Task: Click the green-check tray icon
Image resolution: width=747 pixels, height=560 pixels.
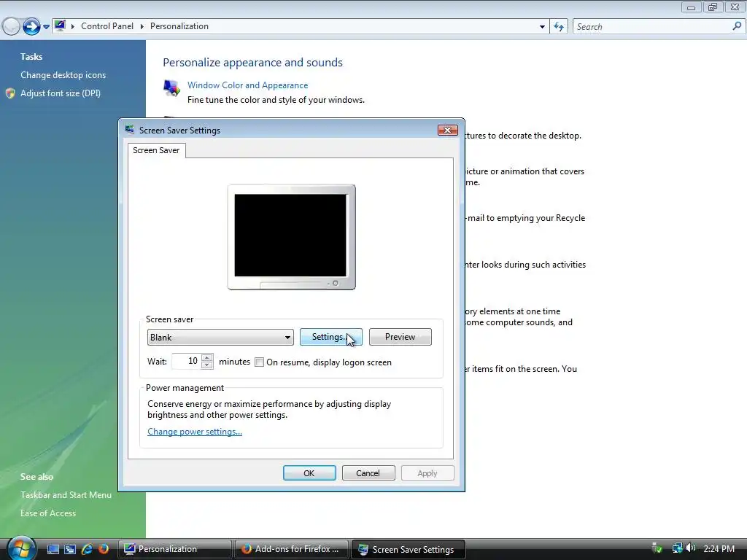Action: (657, 548)
